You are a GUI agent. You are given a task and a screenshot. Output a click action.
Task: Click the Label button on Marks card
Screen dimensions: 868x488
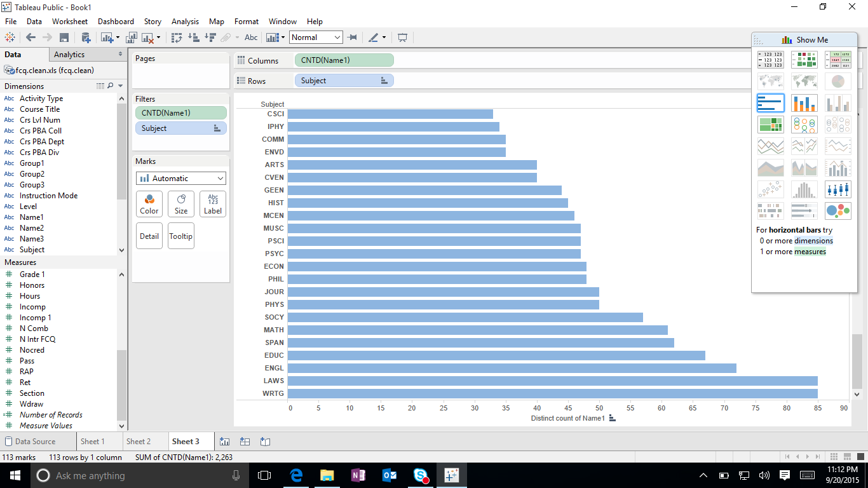tap(213, 204)
